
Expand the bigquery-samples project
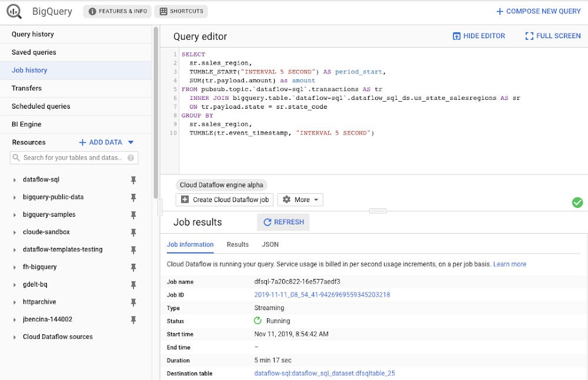tap(15, 215)
